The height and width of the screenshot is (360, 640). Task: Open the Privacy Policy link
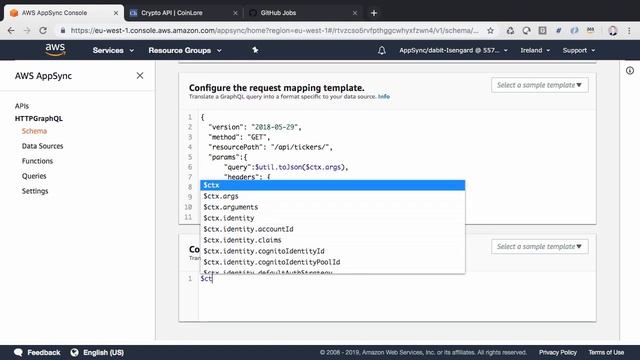[558, 352]
